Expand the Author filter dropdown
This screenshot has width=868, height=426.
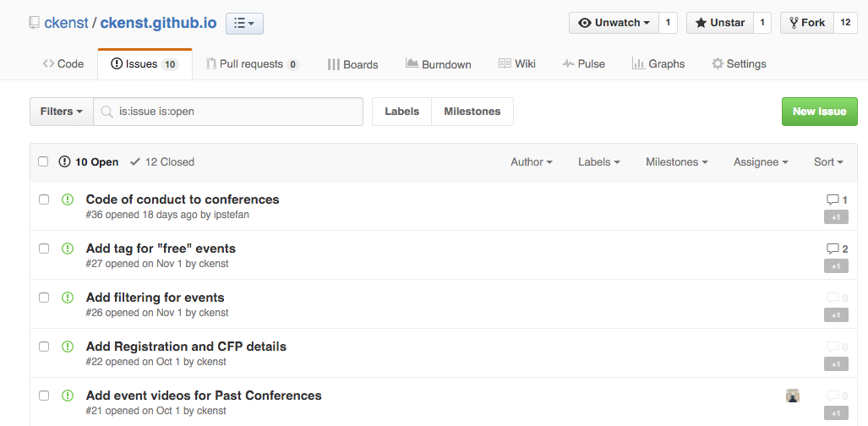click(x=532, y=161)
